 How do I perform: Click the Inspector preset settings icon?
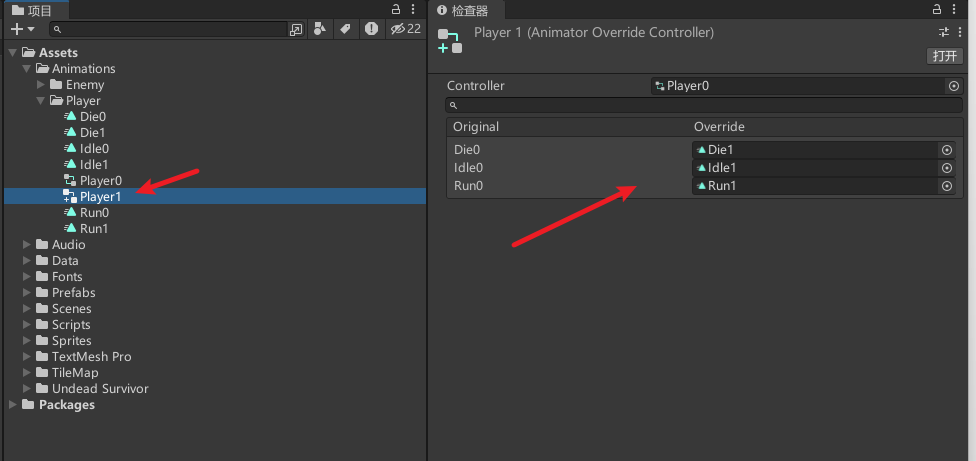coord(943,33)
